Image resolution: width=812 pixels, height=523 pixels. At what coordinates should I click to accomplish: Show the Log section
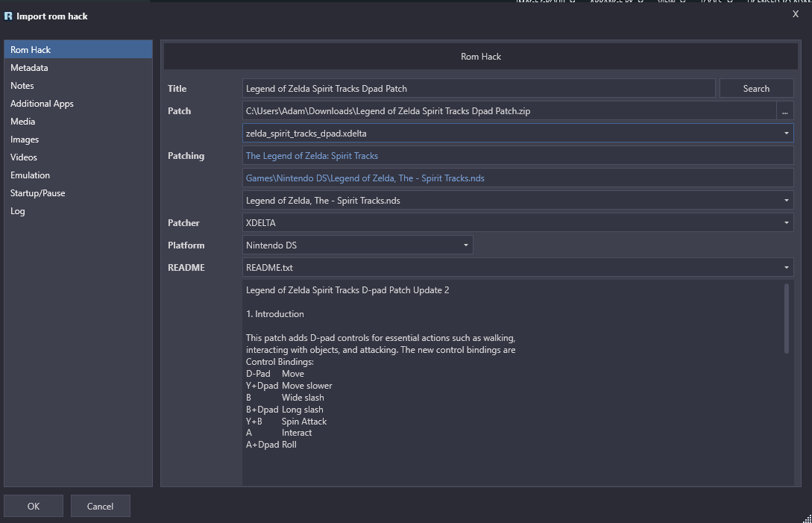pyautogui.click(x=78, y=211)
